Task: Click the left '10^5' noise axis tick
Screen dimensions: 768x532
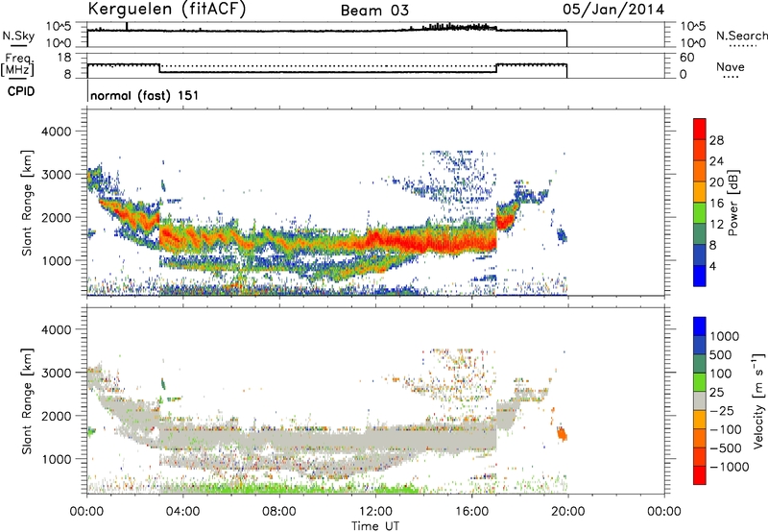Action: [x=59, y=26]
